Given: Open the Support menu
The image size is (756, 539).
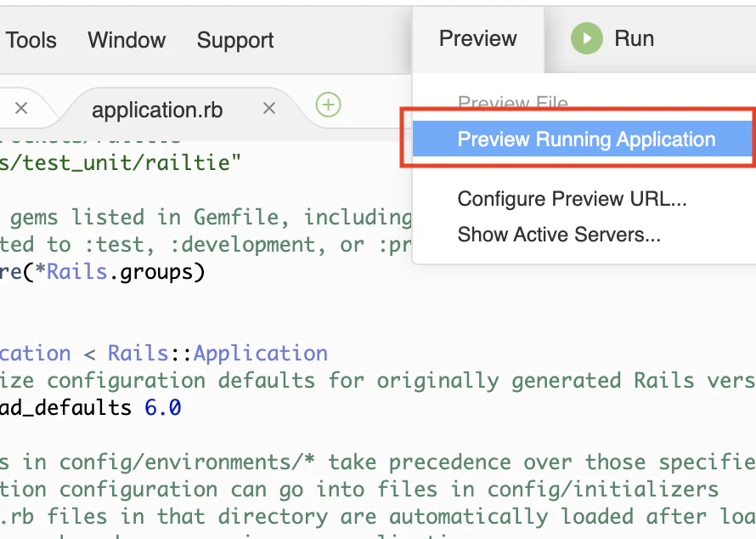Looking at the screenshot, I should pos(235,41).
